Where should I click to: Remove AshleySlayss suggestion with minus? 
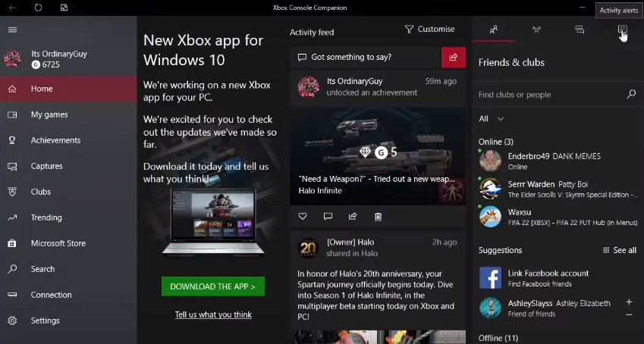[x=629, y=315]
